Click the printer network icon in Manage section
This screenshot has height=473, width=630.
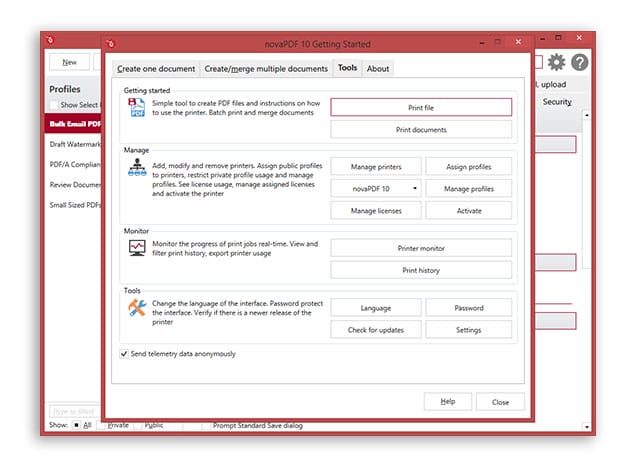tap(137, 167)
